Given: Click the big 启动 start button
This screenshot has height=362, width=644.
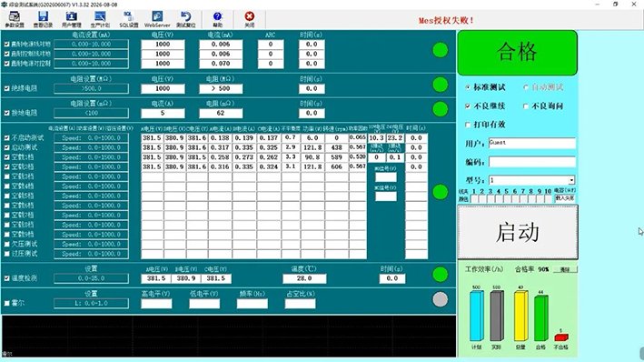Looking at the screenshot, I should (x=518, y=232).
